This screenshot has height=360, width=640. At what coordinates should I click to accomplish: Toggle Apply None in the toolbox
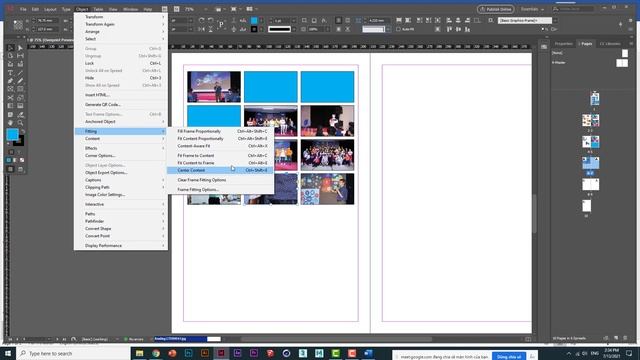[x=22, y=160]
